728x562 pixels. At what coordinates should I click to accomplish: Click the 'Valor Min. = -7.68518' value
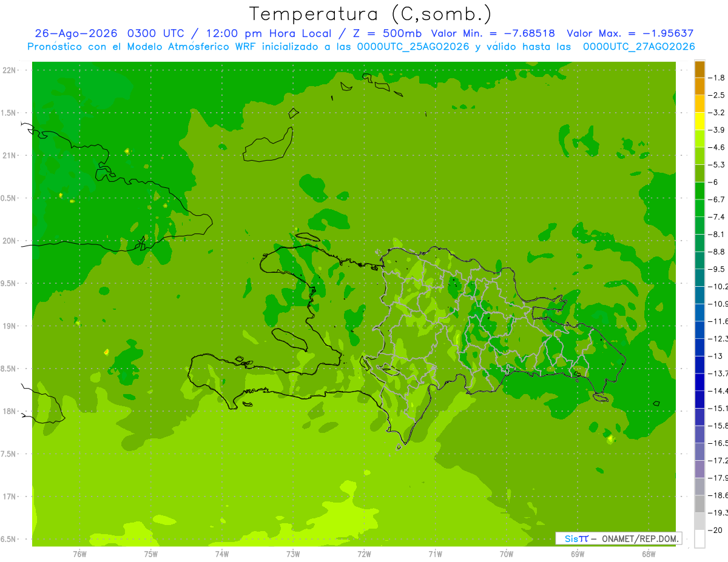tap(493, 34)
